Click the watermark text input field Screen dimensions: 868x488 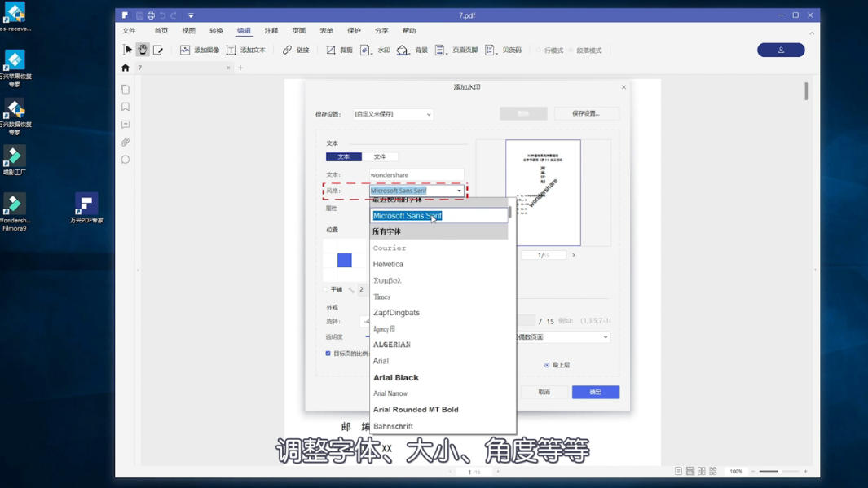point(416,175)
